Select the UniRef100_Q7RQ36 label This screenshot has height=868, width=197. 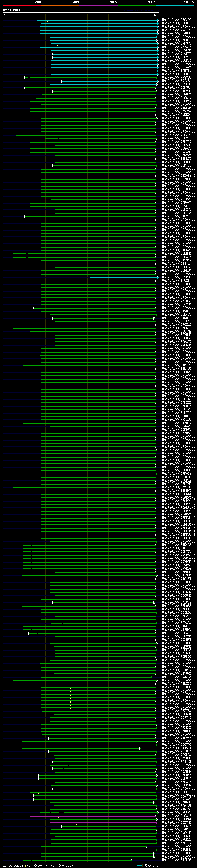[x=177, y=474]
